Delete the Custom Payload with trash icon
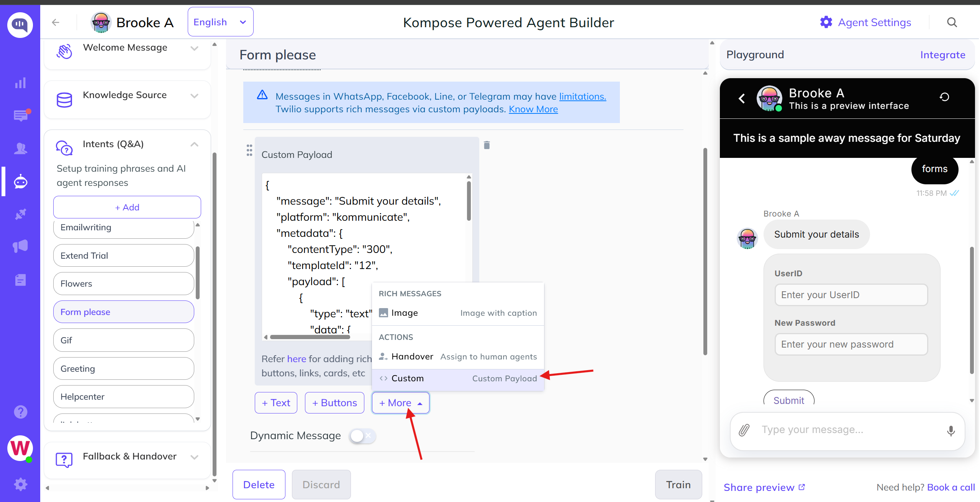Image resolution: width=980 pixels, height=502 pixels. (x=487, y=145)
